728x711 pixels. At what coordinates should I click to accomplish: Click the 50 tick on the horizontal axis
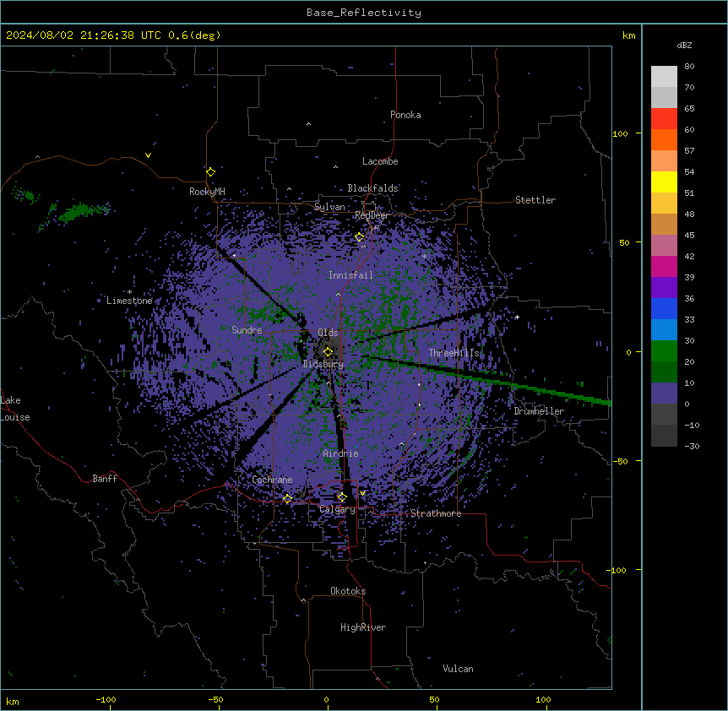(434, 699)
